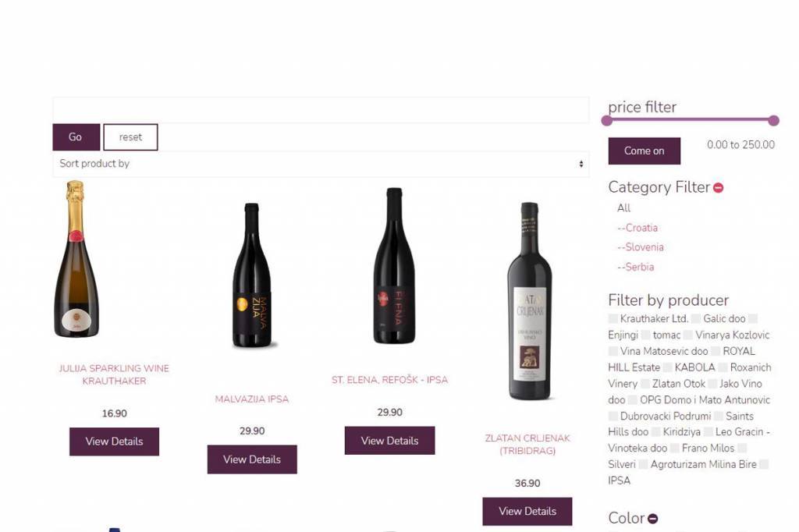
Task: Click into the search text field
Action: point(321,109)
